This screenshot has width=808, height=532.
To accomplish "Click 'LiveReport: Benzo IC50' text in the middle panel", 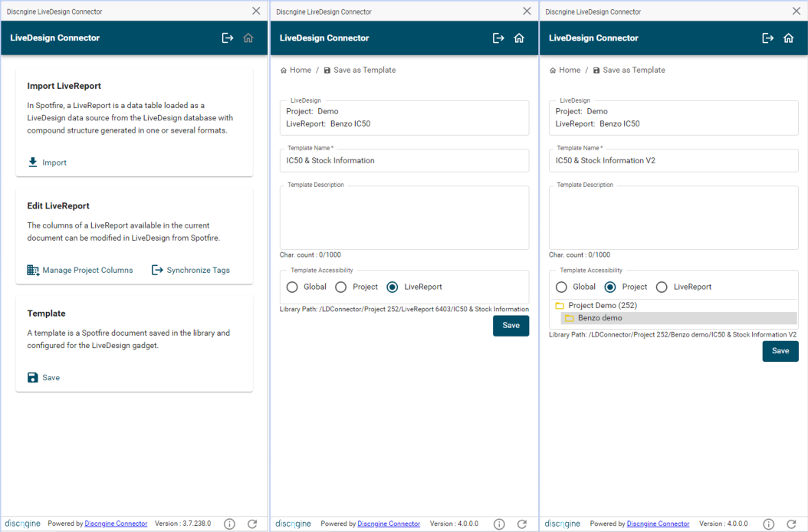I will coord(328,123).
